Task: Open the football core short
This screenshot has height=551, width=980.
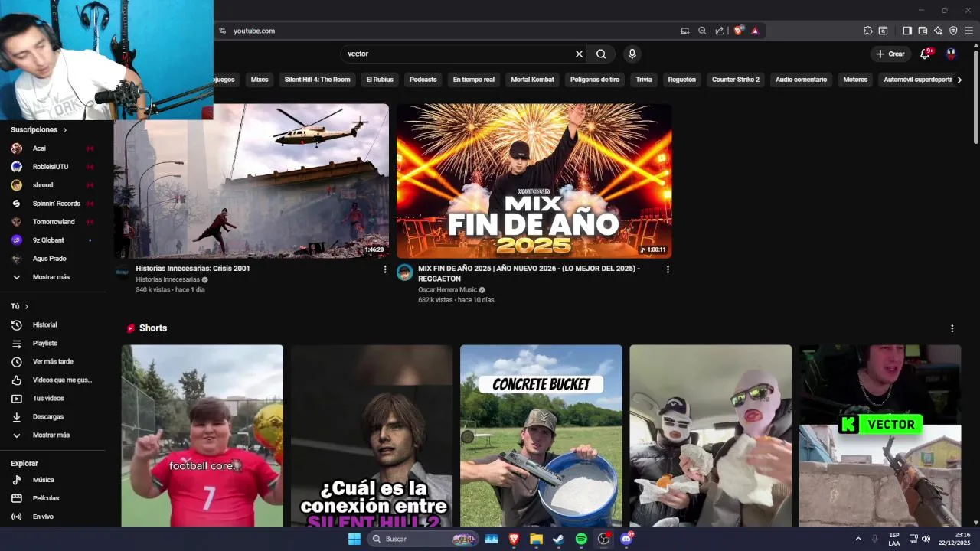Action: (202, 435)
